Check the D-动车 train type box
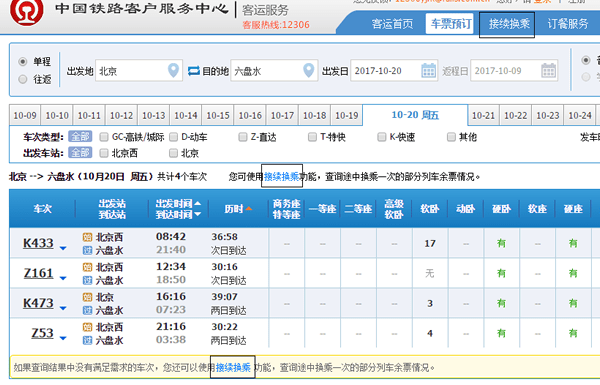 click(173, 137)
